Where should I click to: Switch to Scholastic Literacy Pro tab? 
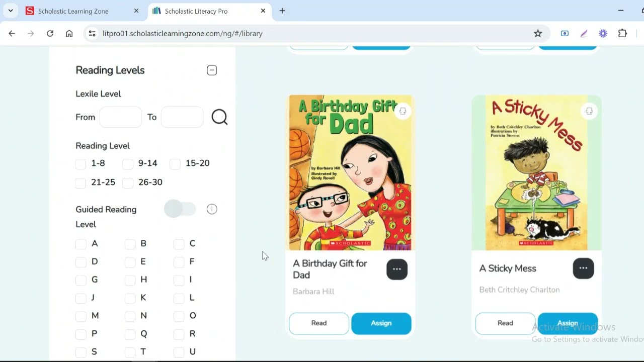coord(209,11)
